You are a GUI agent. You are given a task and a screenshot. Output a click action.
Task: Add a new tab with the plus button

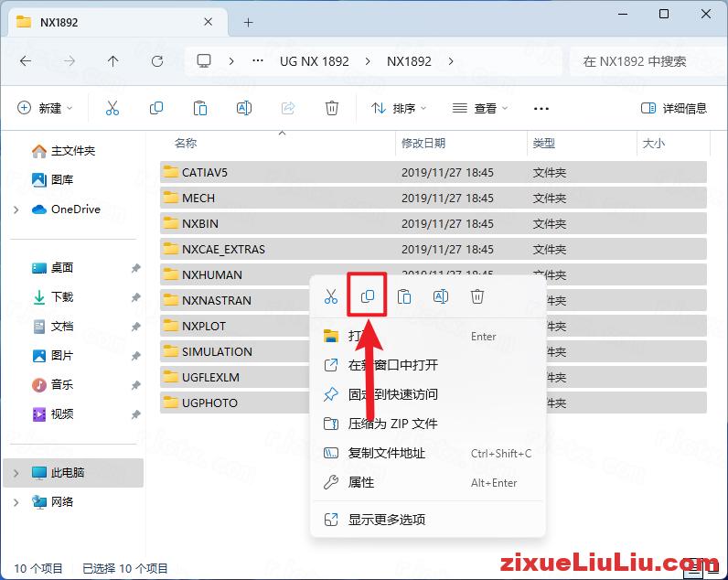tap(248, 22)
